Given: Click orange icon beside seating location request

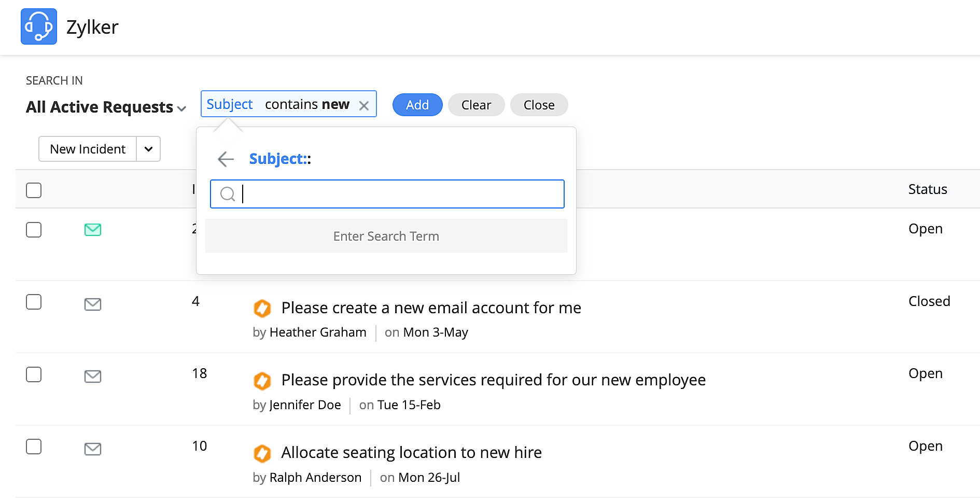Looking at the screenshot, I should pos(262,453).
